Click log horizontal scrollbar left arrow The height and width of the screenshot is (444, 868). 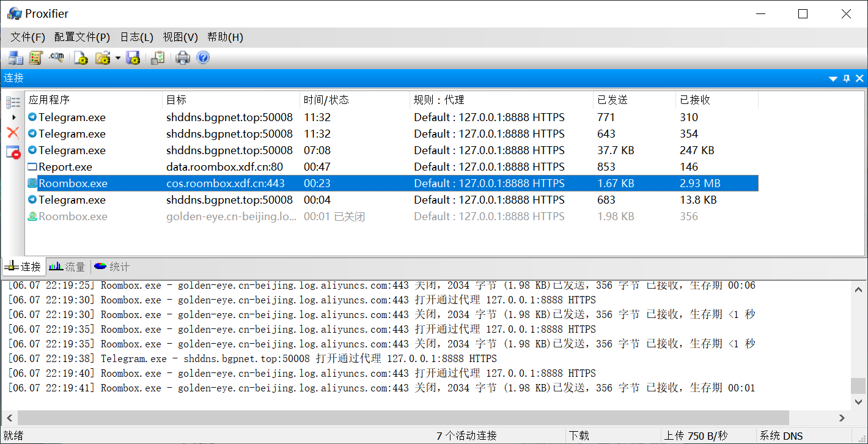[x=10, y=418]
